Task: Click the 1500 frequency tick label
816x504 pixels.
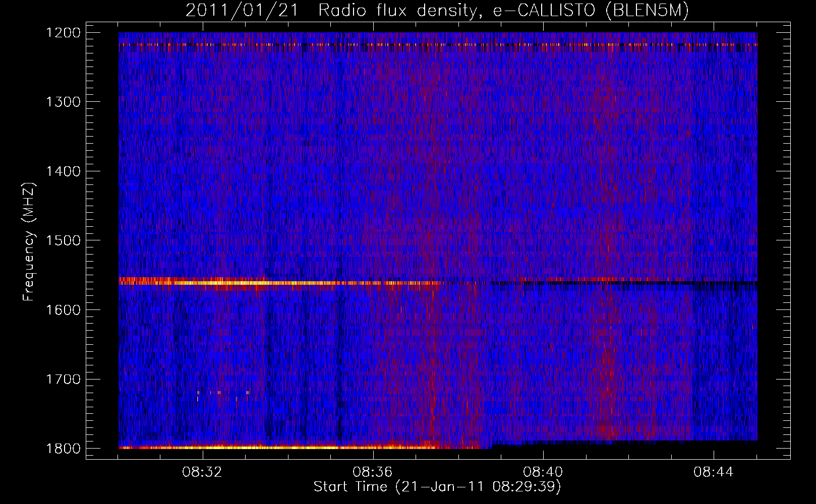Action: (x=64, y=240)
